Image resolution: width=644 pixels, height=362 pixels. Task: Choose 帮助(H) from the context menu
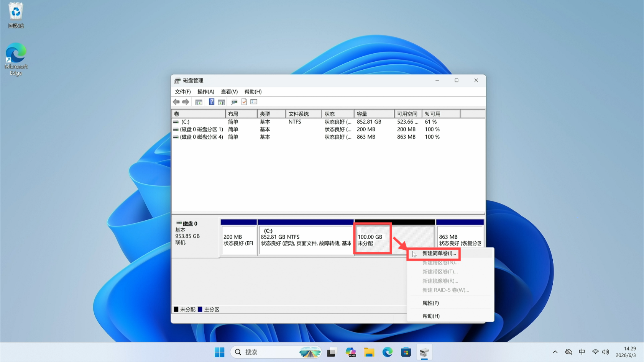[450, 316]
